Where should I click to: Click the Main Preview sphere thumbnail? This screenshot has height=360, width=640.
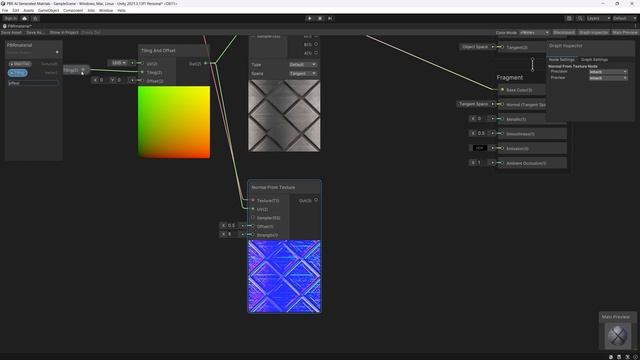coord(618,336)
